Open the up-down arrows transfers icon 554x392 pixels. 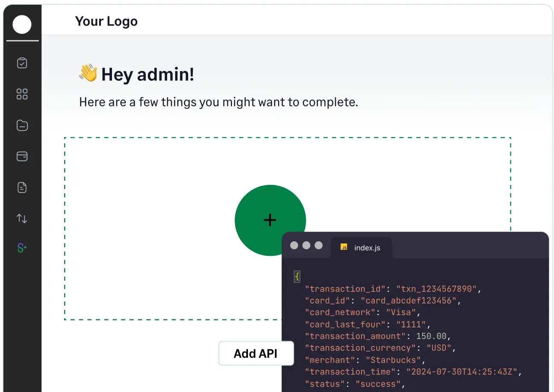point(22,219)
